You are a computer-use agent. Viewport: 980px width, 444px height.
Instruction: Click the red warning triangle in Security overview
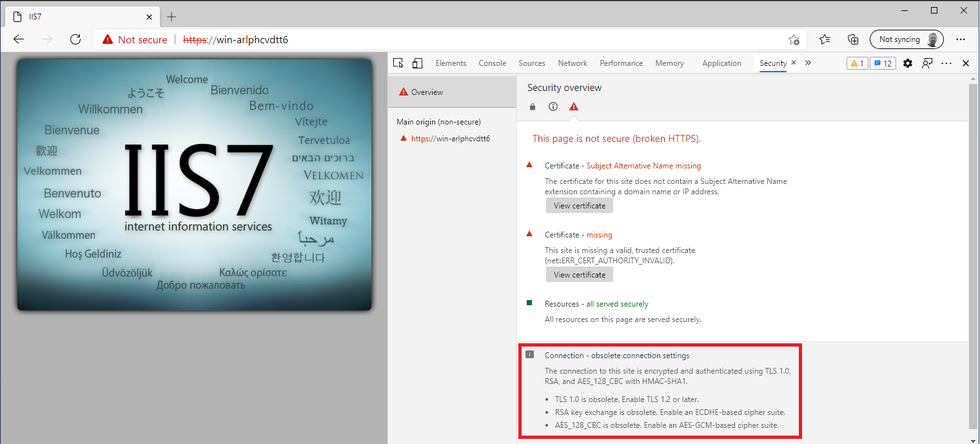[574, 107]
